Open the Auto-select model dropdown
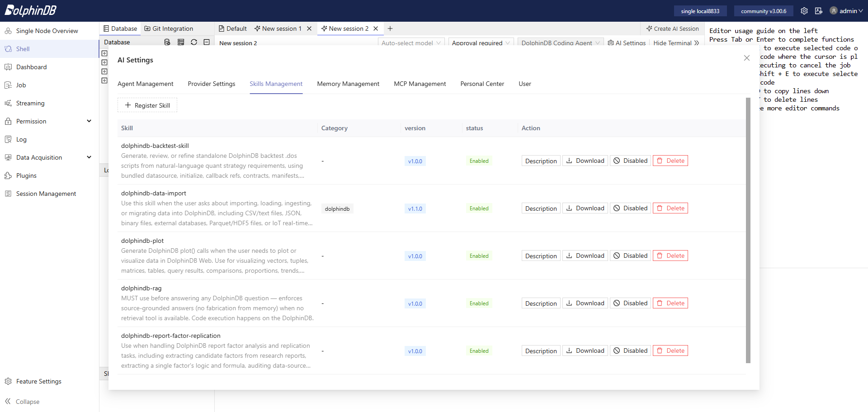Image resolution: width=868 pixels, height=412 pixels. pyautogui.click(x=411, y=43)
